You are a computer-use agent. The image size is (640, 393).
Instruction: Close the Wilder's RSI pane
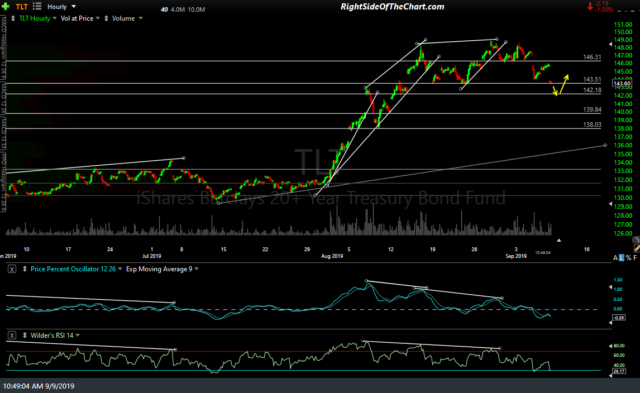(12, 335)
